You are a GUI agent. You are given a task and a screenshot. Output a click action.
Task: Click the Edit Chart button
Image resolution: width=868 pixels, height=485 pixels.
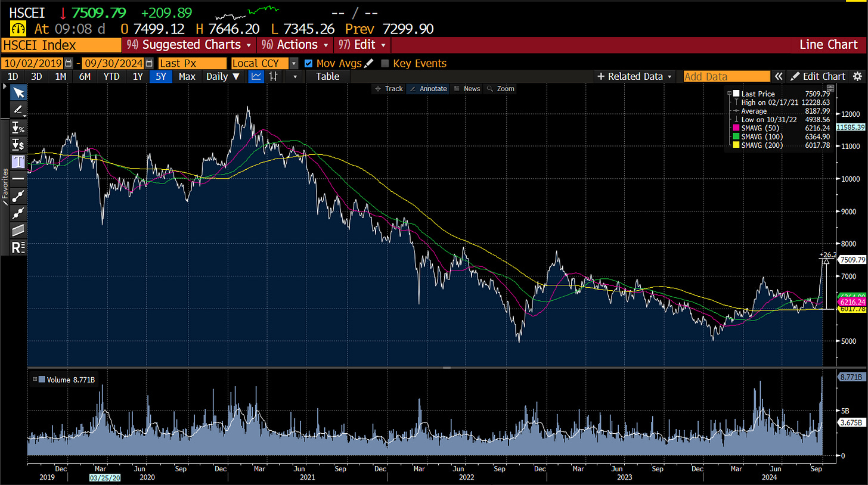tap(818, 76)
